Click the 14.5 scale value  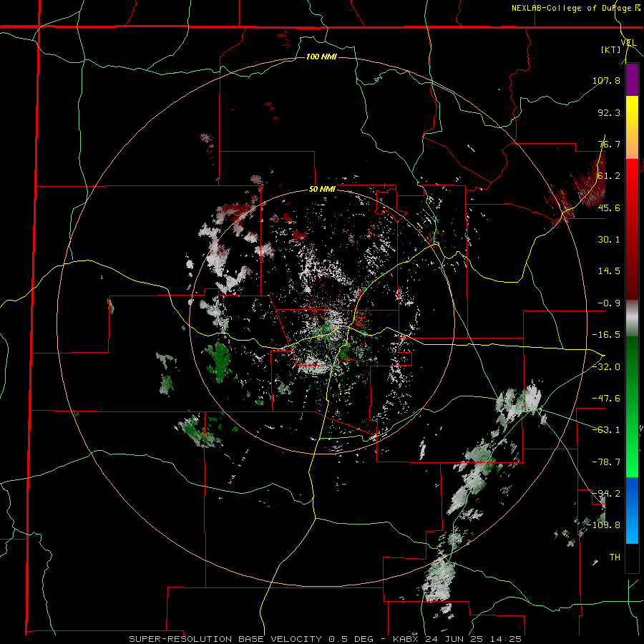[609, 271]
